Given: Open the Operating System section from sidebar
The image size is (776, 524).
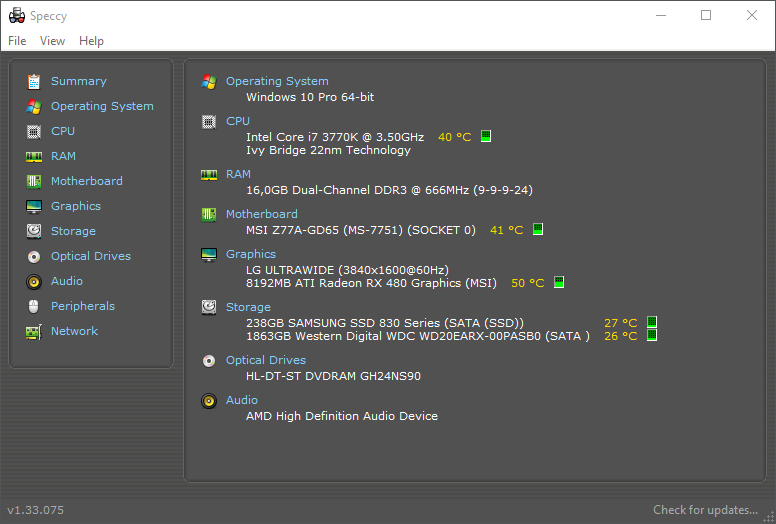Looking at the screenshot, I should [x=102, y=106].
